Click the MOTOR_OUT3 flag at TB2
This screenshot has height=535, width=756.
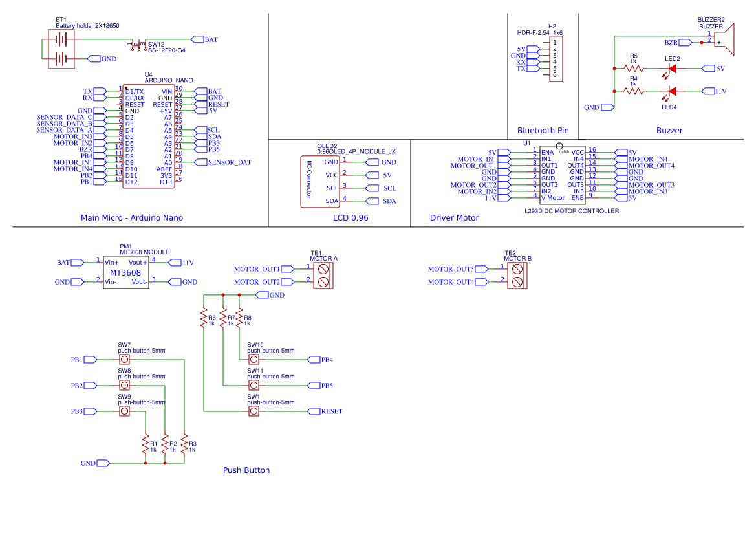(x=458, y=269)
